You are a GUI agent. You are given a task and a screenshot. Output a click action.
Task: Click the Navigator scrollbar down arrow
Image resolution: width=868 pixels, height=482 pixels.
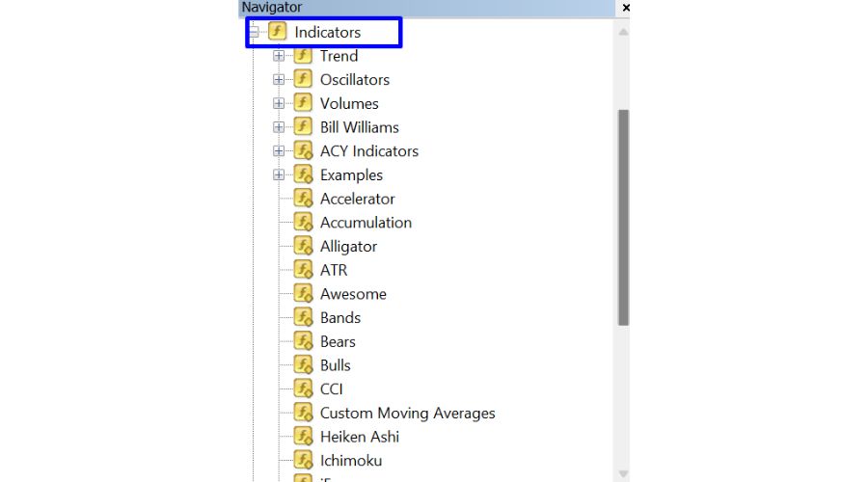tap(623, 473)
